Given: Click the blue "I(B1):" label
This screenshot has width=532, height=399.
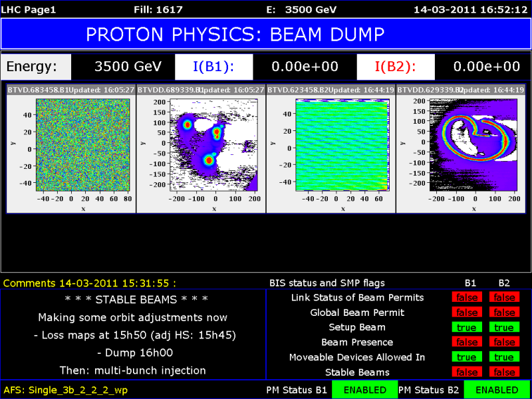Looking at the screenshot, I should point(213,66).
